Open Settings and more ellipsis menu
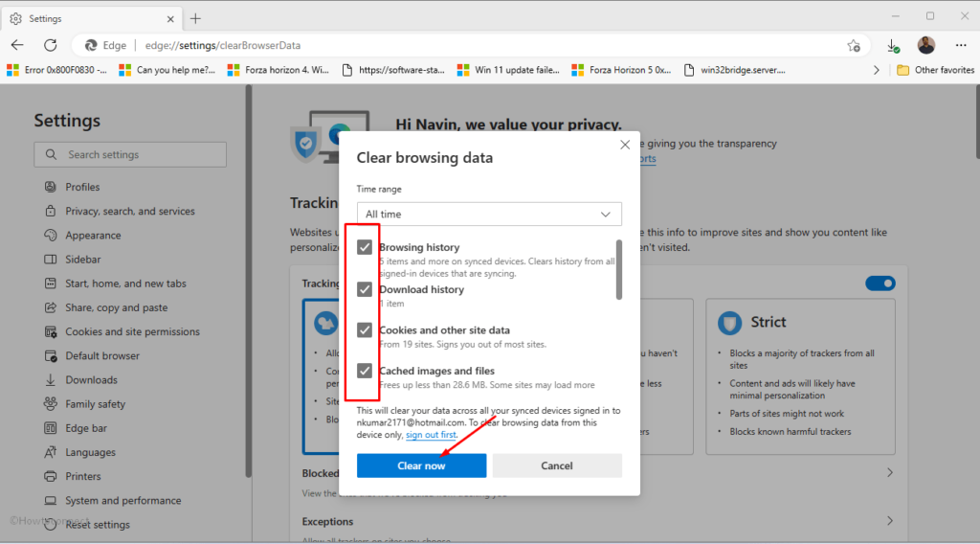Viewport: 980px width, 544px height. [x=961, y=45]
